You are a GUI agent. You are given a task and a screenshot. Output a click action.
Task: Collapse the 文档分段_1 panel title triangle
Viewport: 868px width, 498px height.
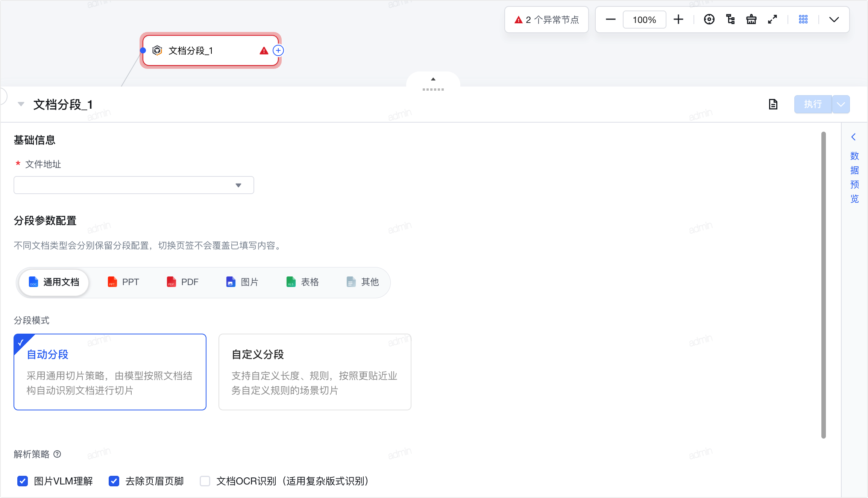tap(21, 104)
